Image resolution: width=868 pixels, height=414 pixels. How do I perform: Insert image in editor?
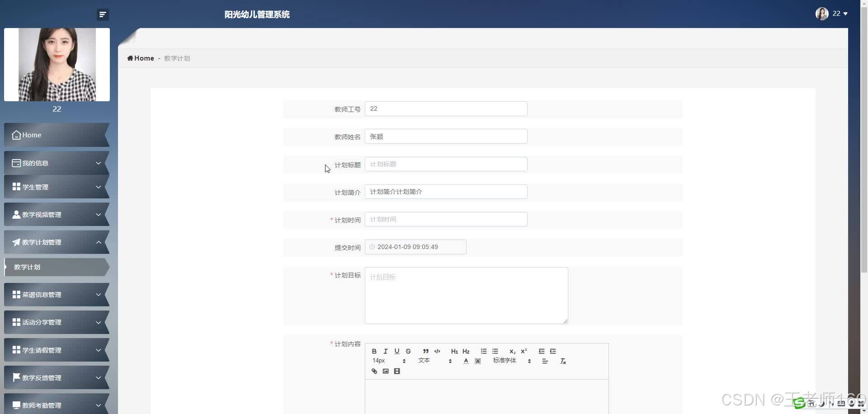[x=386, y=371]
